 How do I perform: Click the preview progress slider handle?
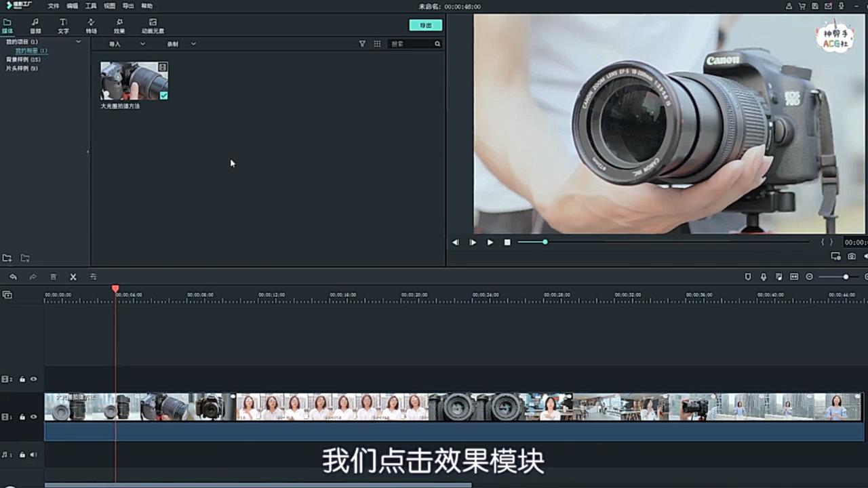pos(545,242)
